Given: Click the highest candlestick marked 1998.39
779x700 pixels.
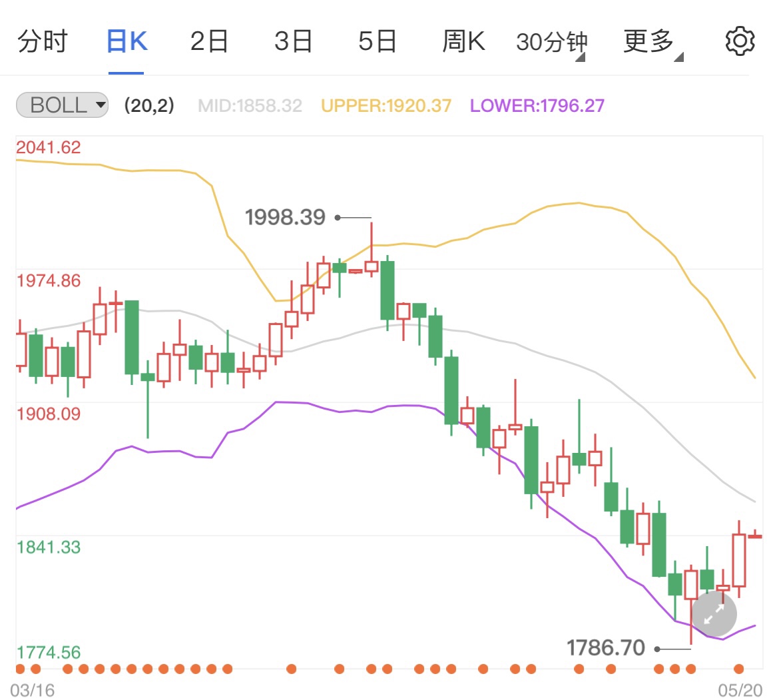Looking at the screenshot, I should pyautogui.click(x=371, y=250).
